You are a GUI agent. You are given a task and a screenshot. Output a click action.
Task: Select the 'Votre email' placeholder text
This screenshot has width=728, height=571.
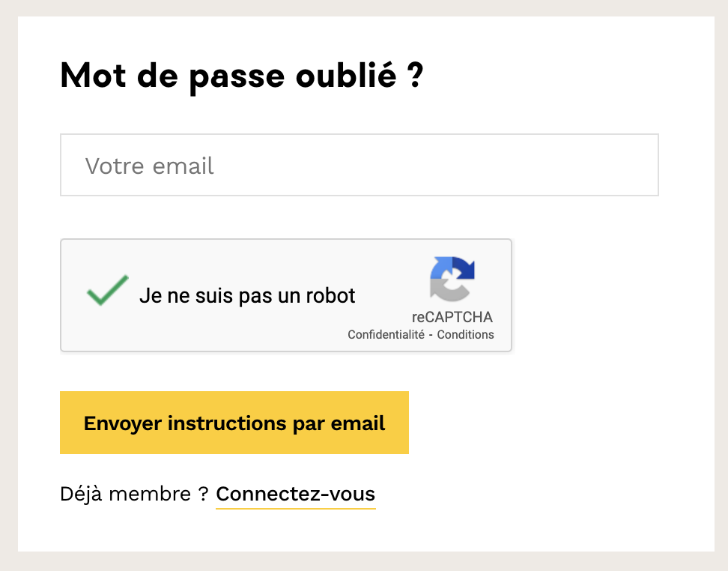149,166
